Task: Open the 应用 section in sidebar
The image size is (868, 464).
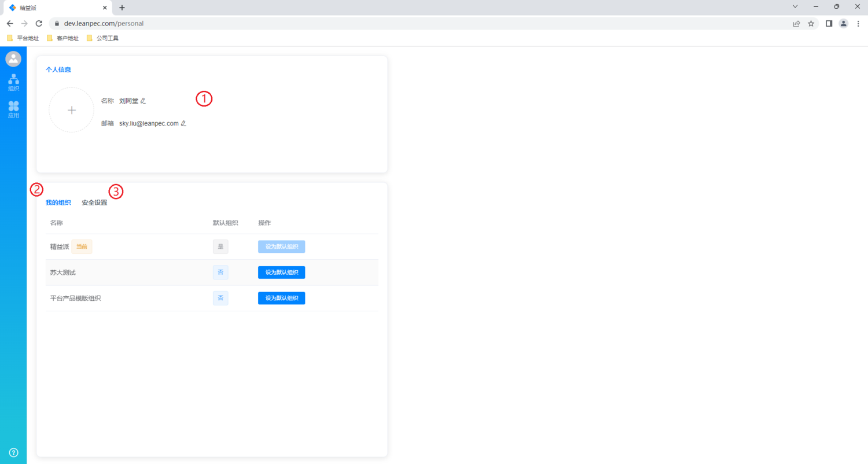Action: coord(13,109)
